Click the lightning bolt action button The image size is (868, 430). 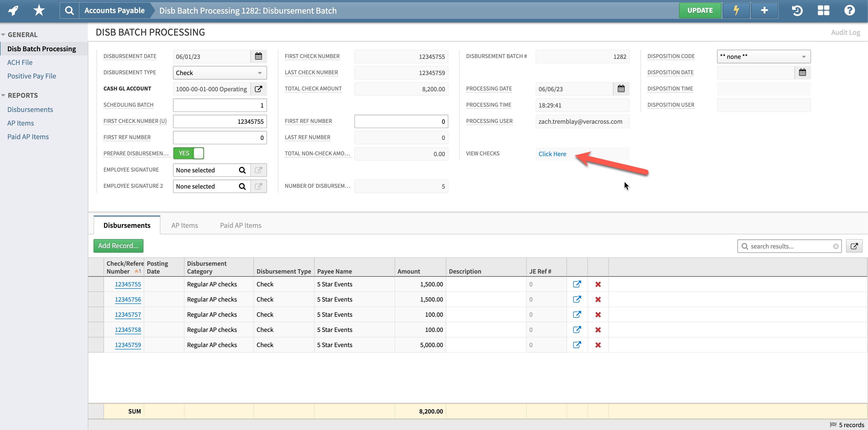[x=736, y=10]
